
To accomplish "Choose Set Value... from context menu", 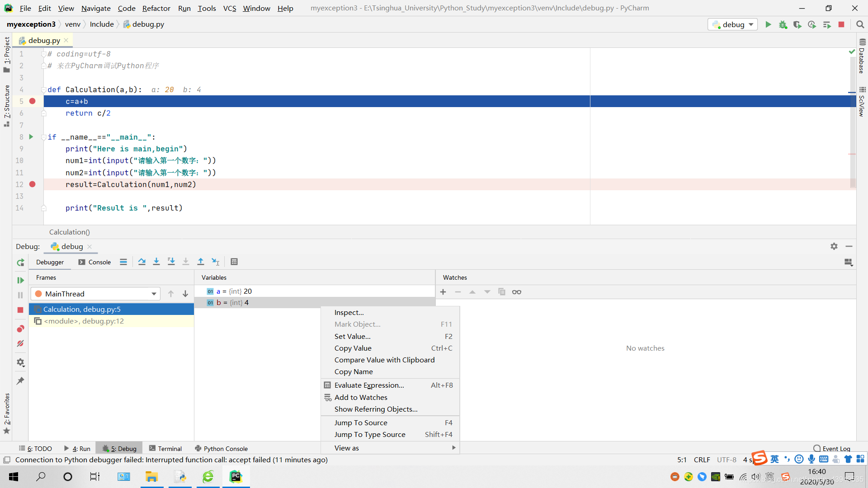I will coord(390,336).
